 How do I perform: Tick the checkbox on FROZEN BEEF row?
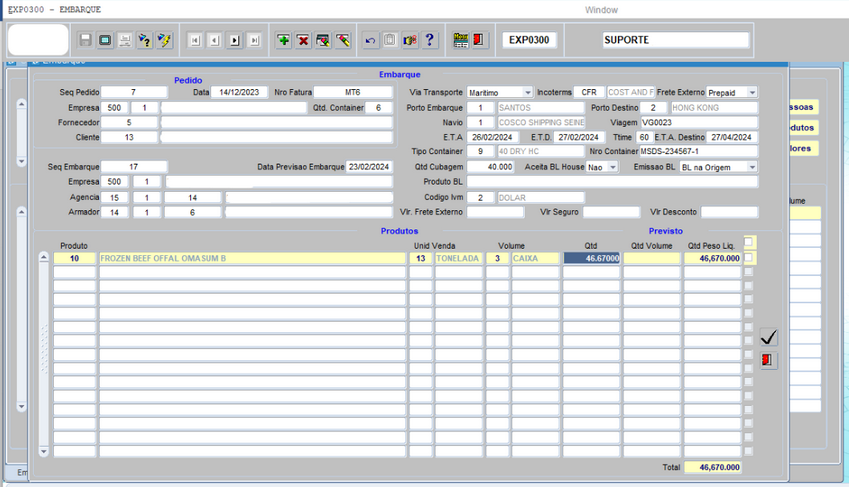click(x=749, y=257)
